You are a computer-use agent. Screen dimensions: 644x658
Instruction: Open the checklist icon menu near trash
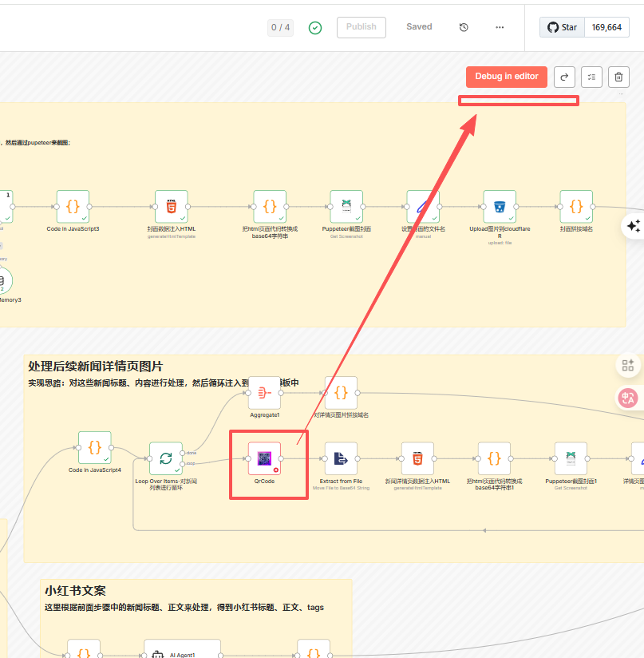[x=591, y=77]
